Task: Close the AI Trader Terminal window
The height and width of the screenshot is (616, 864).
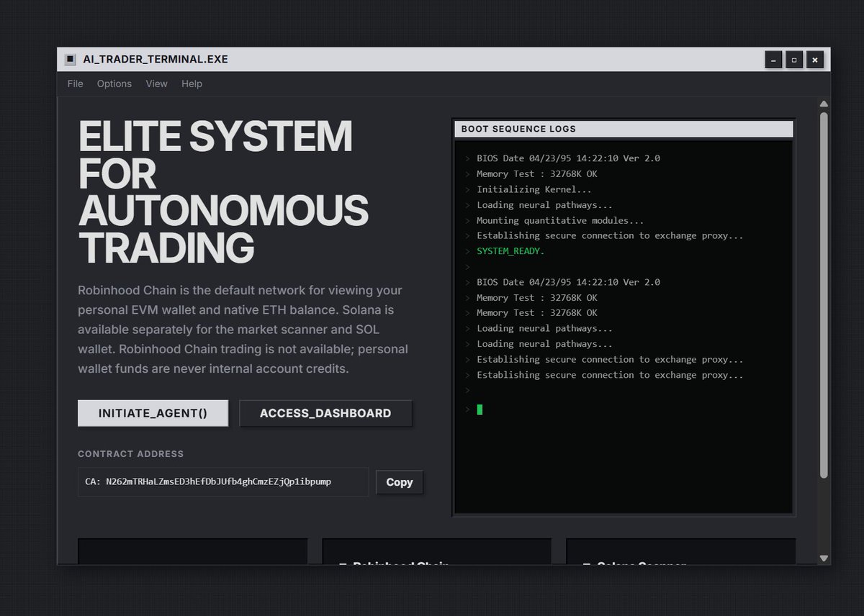Action: pyautogui.click(x=815, y=60)
